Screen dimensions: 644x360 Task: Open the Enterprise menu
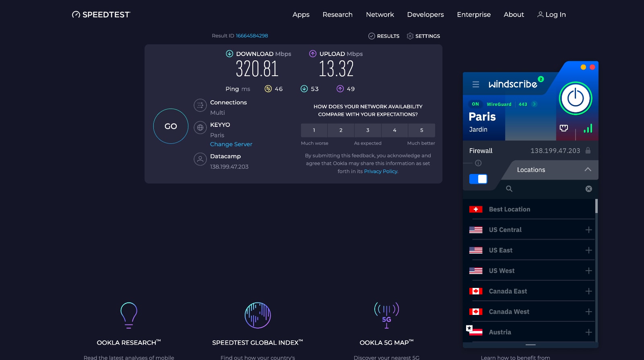coord(474,14)
